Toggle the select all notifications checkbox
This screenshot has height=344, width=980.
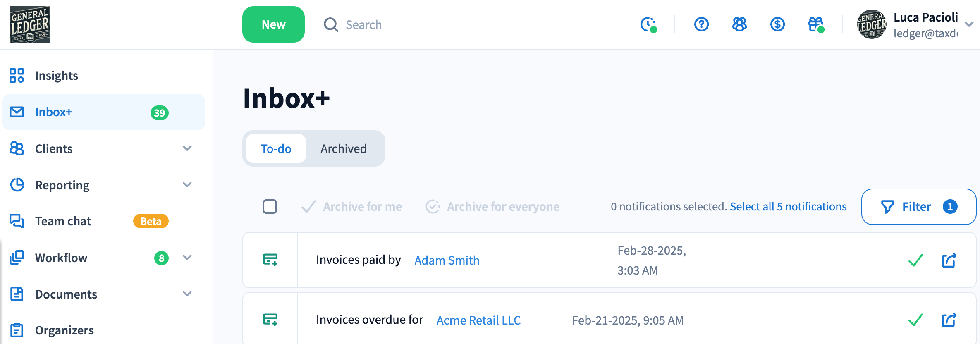[x=270, y=206]
